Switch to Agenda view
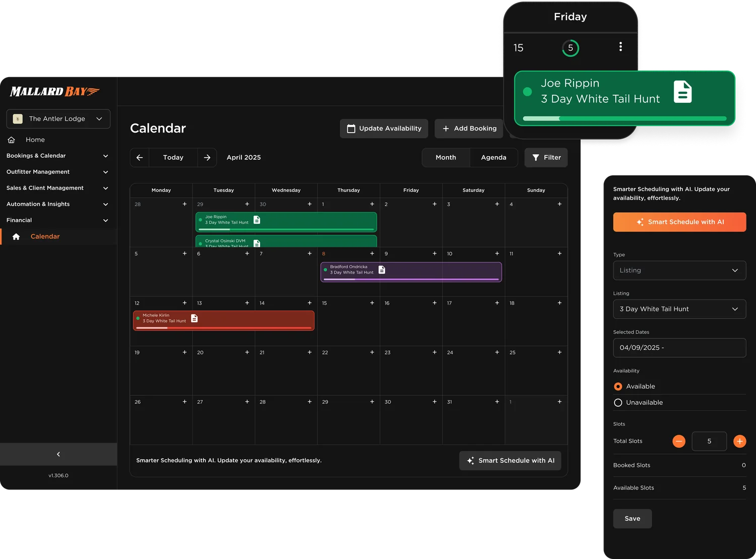The width and height of the screenshot is (756, 559). (494, 157)
